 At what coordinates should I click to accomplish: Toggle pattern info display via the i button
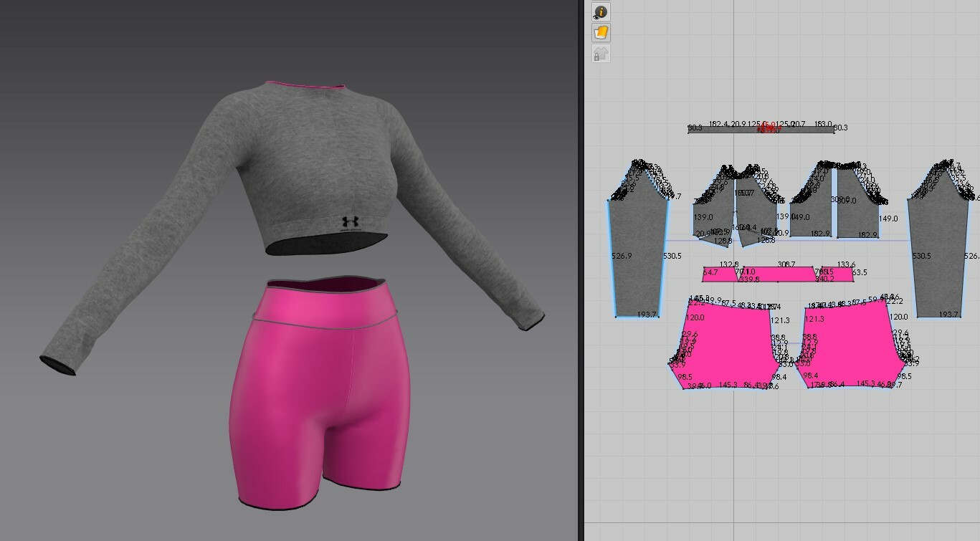(601, 11)
